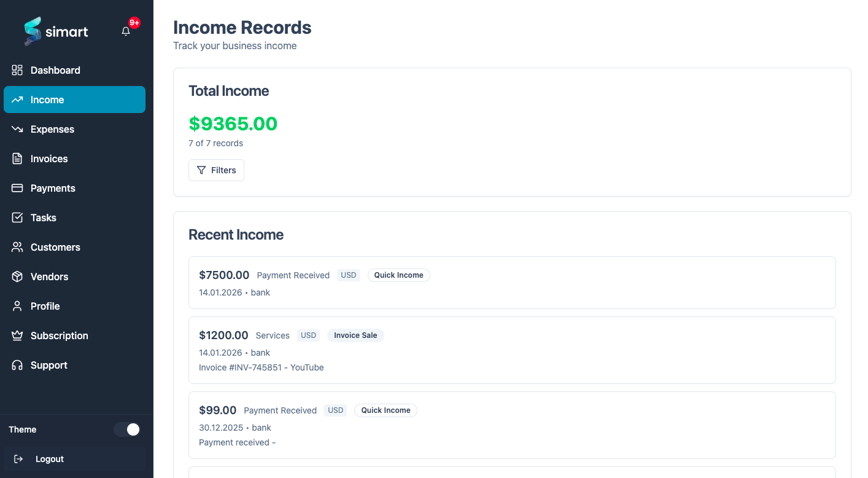Click the Income Records heading
The width and height of the screenshot is (868, 478).
click(x=242, y=28)
